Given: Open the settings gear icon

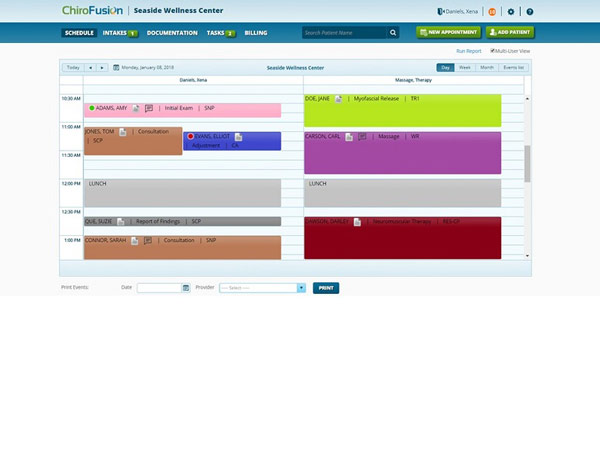Looking at the screenshot, I should (x=511, y=12).
